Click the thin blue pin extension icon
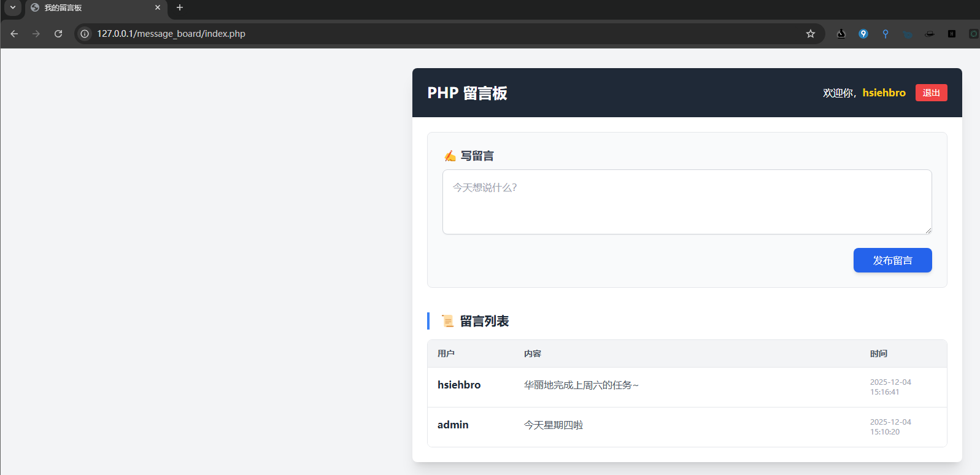Viewport: 980px width, 475px height. [x=885, y=34]
